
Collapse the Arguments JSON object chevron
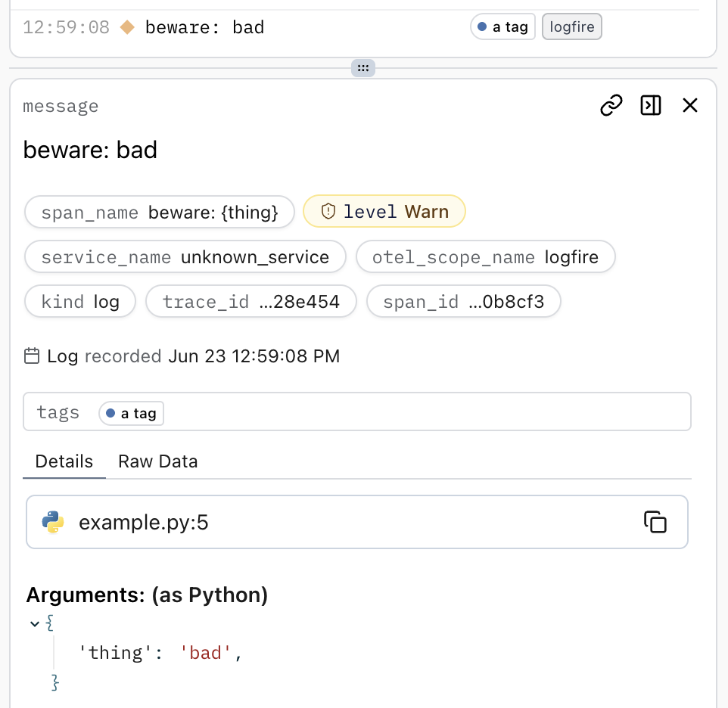[x=34, y=623]
